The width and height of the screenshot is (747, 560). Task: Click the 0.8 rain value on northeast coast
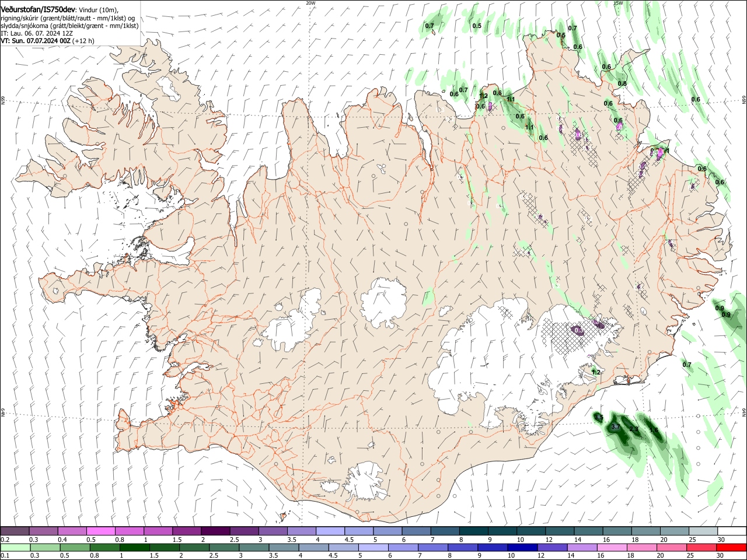(622, 84)
